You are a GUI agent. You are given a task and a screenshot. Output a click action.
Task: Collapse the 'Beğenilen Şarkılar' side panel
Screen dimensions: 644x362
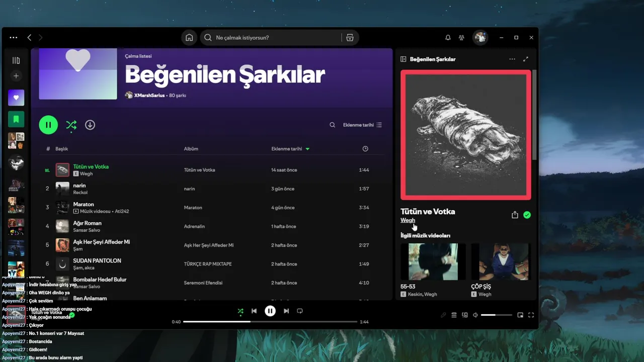click(404, 59)
